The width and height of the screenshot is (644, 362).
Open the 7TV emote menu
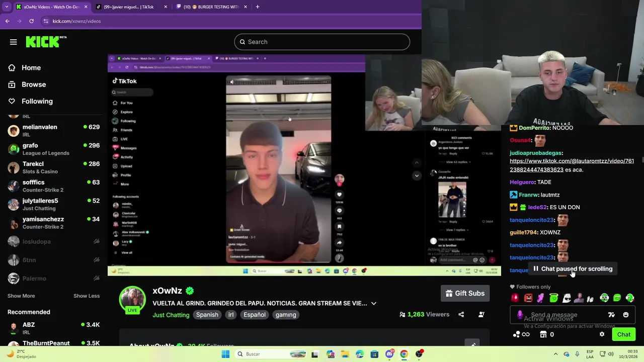[x=611, y=315]
